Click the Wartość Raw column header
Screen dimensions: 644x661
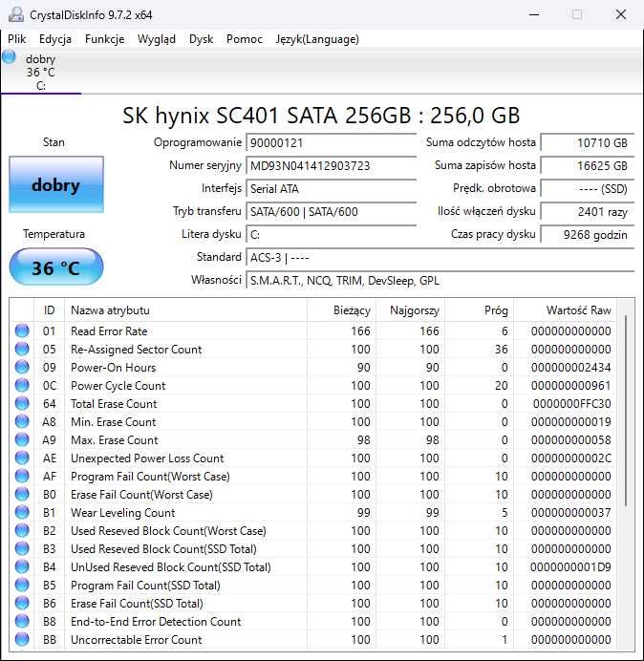pyautogui.click(x=565, y=310)
